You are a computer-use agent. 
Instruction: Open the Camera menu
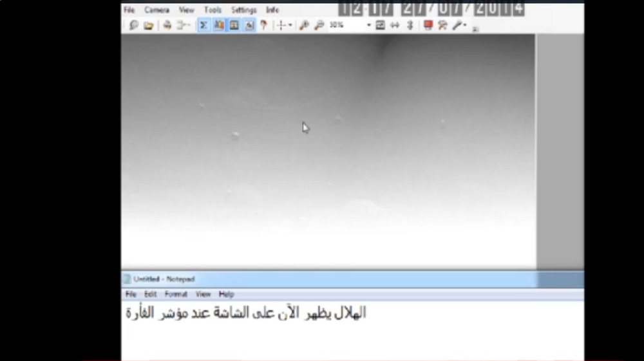point(156,10)
